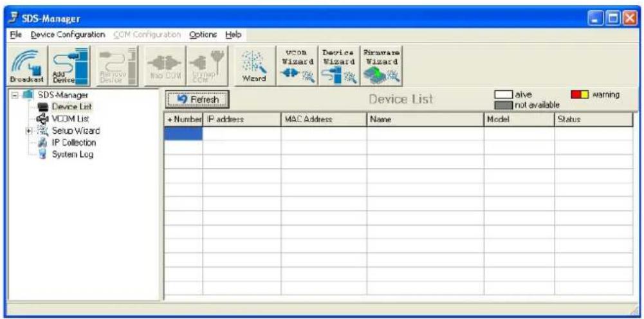Click the greyed Map COM toolbar icon
The image size is (644, 319).
pyautogui.click(x=165, y=65)
